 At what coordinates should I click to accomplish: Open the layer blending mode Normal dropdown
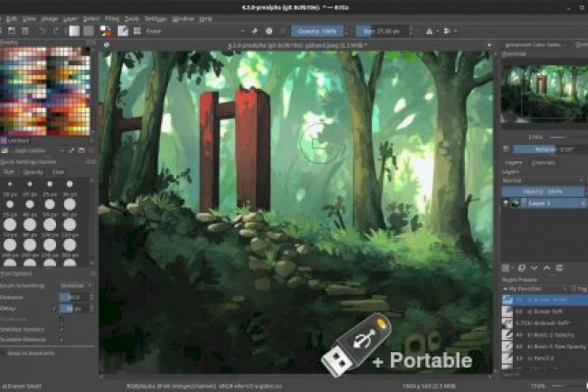pyautogui.click(x=541, y=180)
